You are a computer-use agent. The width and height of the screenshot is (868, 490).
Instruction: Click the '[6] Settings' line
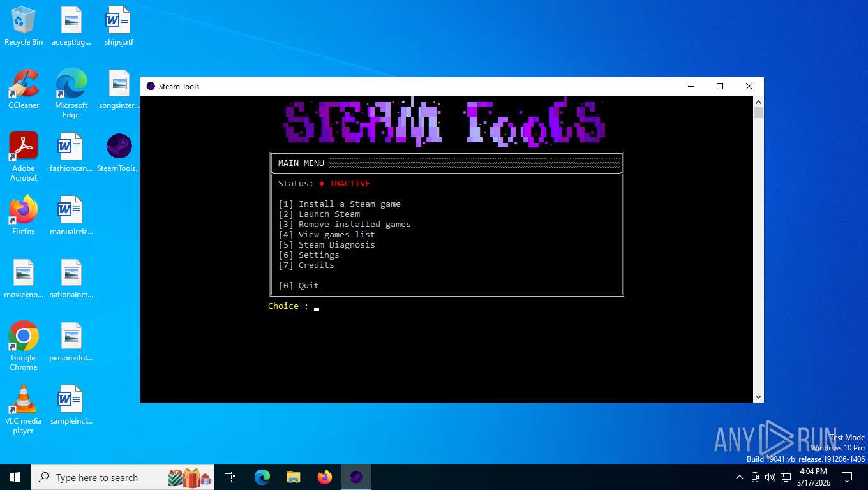[x=309, y=255]
